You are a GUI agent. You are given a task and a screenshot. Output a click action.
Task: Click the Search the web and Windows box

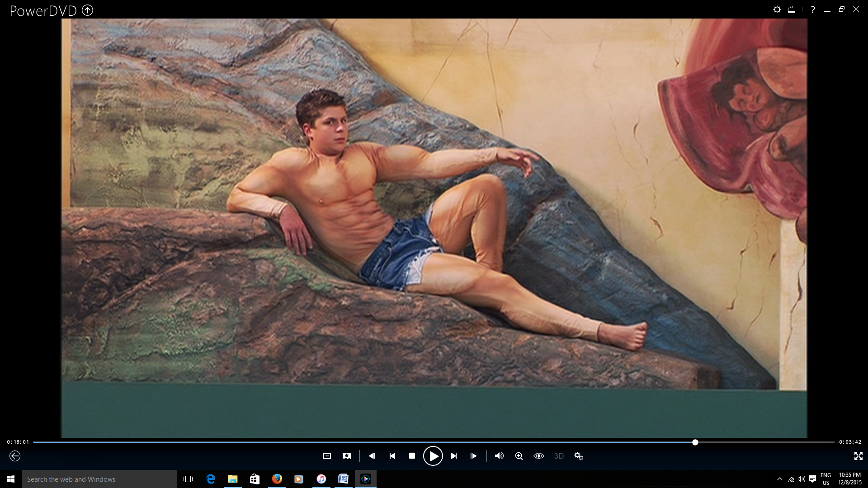[99, 479]
